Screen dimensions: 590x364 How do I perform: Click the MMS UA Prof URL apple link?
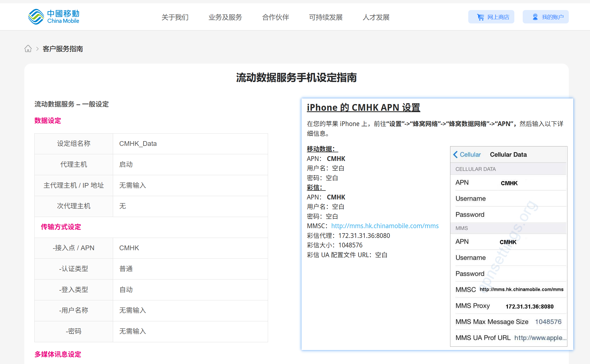[540, 338]
